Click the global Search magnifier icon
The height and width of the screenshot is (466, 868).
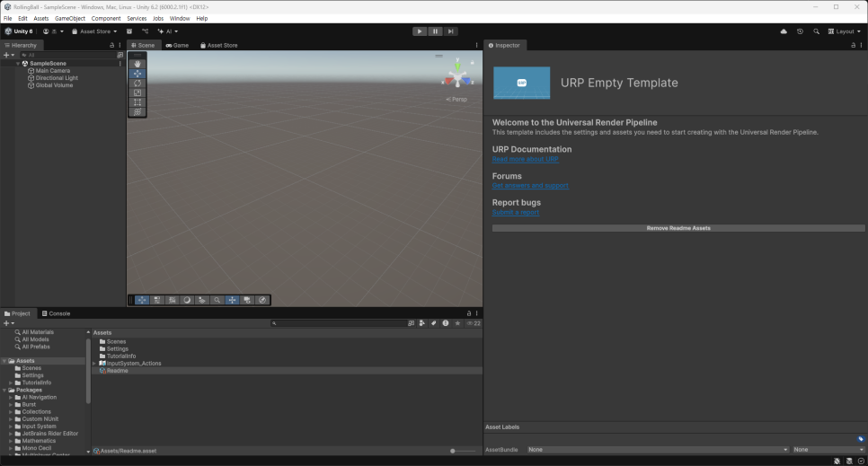coord(816,31)
